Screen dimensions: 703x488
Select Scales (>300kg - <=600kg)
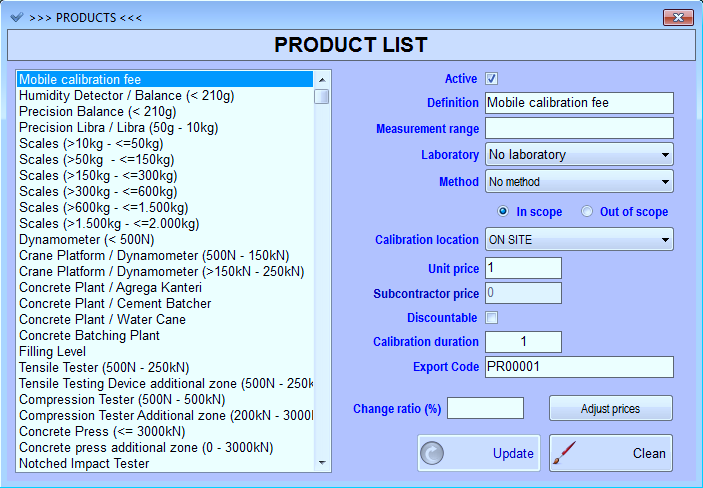click(x=165, y=192)
